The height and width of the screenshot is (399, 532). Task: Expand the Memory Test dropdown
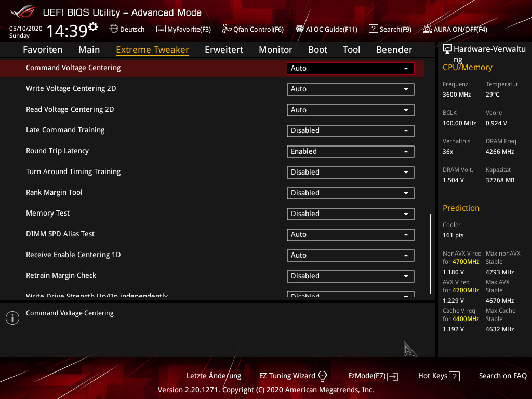[351, 214]
